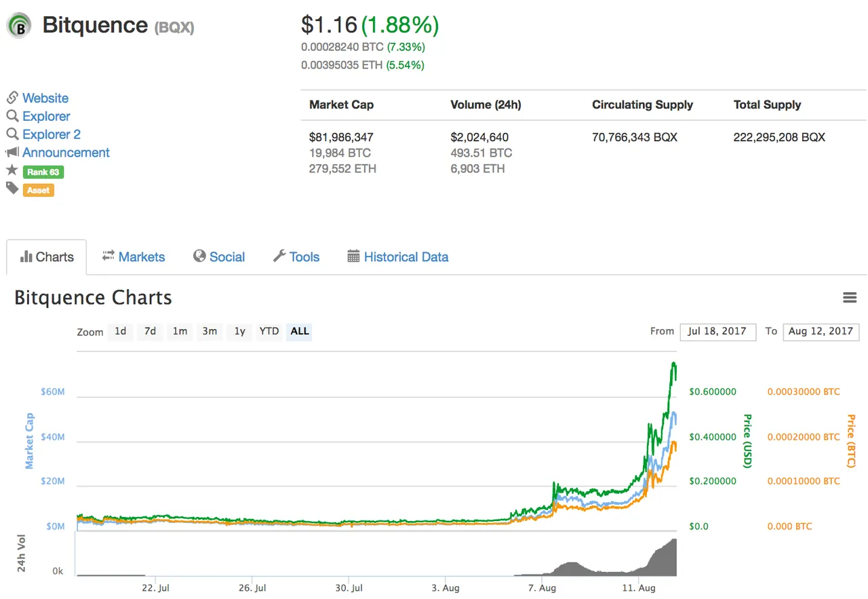Set chart zoom to ALL
The height and width of the screenshot is (599, 868).
[x=299, y=332]
